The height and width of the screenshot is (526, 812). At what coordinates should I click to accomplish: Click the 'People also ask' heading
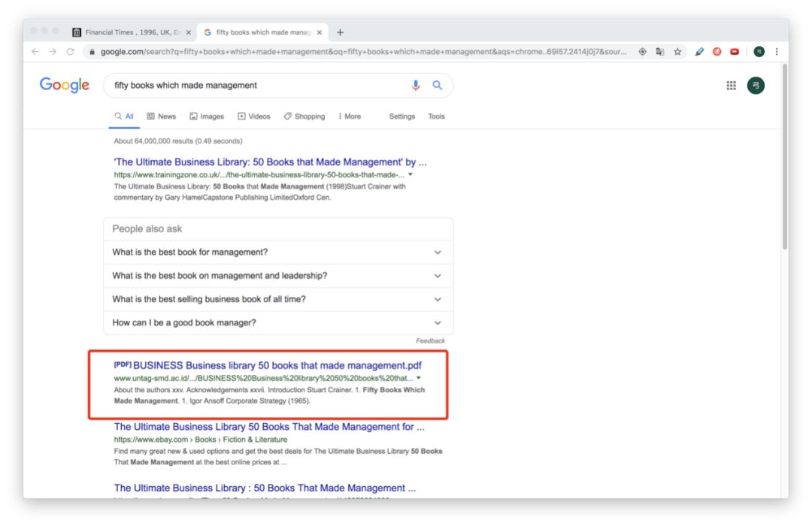[x=147, y=229]
